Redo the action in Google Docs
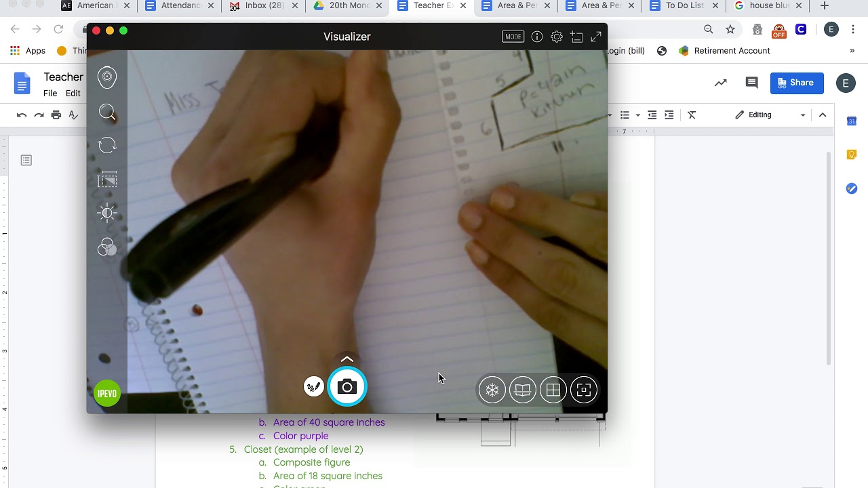The width and height of the screenshot is (868, 488). click(x=39, y=115)
